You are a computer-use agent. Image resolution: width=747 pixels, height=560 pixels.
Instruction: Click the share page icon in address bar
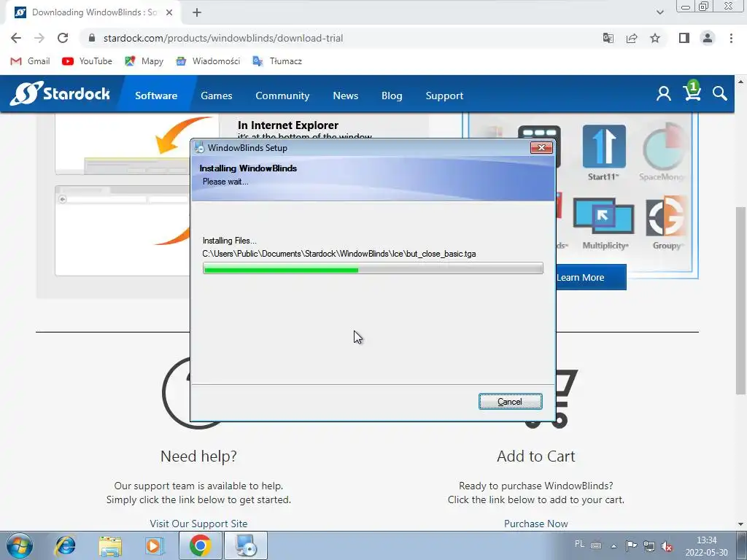tap(632, 38)
